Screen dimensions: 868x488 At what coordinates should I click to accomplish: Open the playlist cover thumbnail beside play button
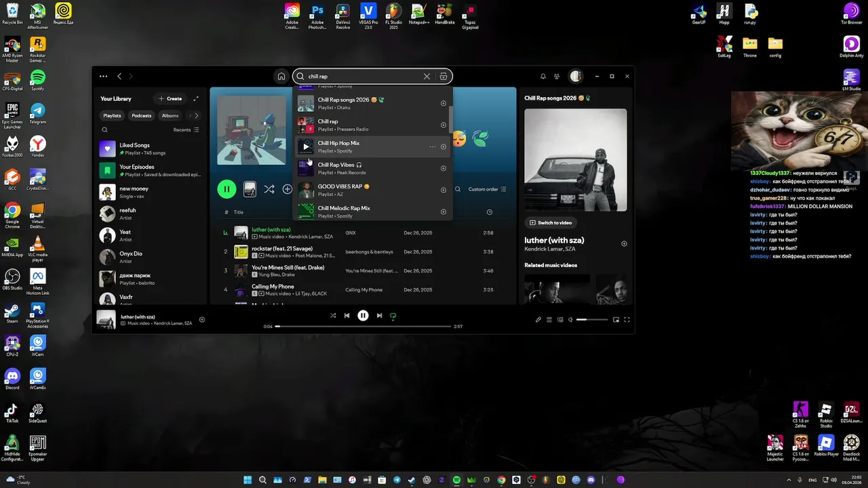point(250,189)
